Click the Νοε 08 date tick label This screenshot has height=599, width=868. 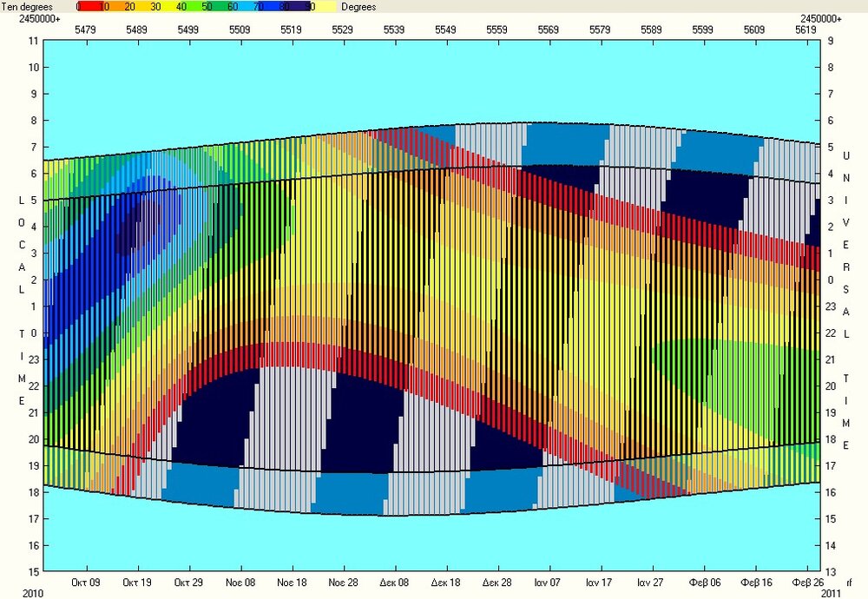[x=240, y=582]
